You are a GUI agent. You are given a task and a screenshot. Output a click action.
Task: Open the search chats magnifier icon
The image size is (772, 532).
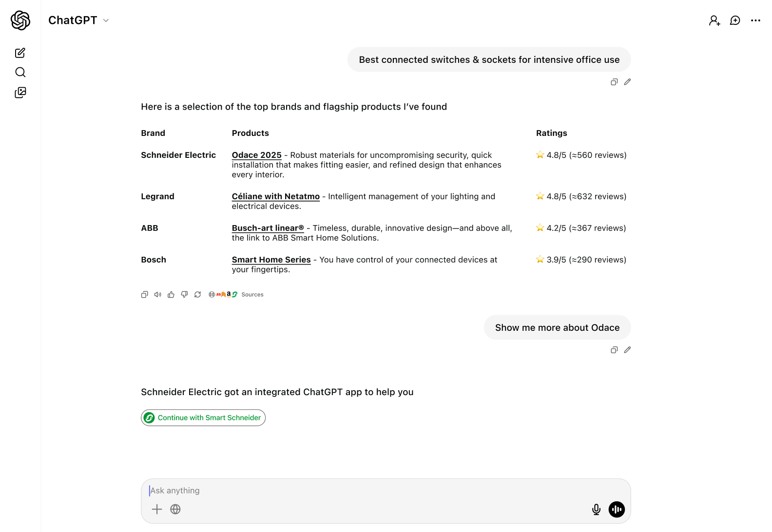click(x=20, y=72)
